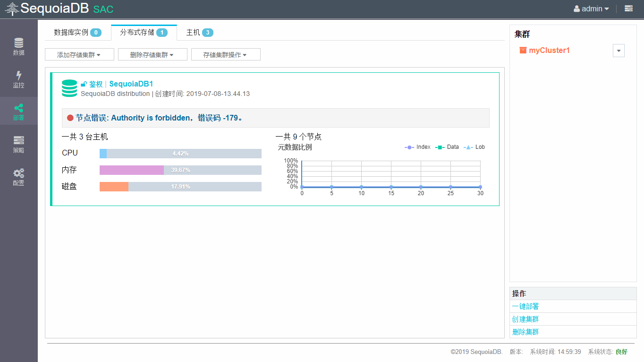The width and height of the screenshot is (644, 362).
Task: Click the CPU usage bar
Action: (180, 154)
